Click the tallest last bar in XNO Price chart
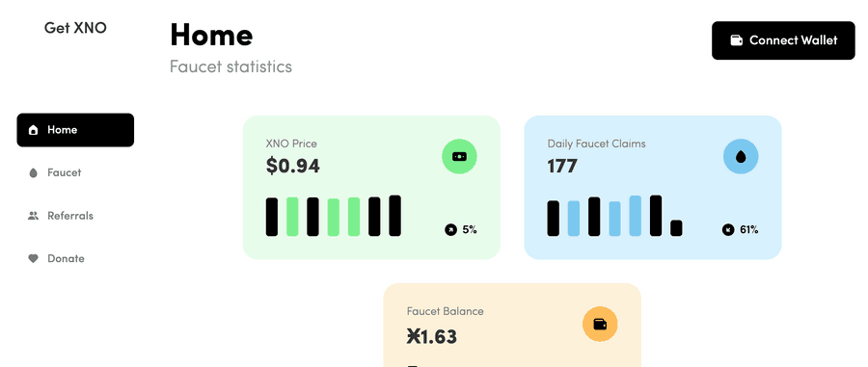 tap(394, 216)
